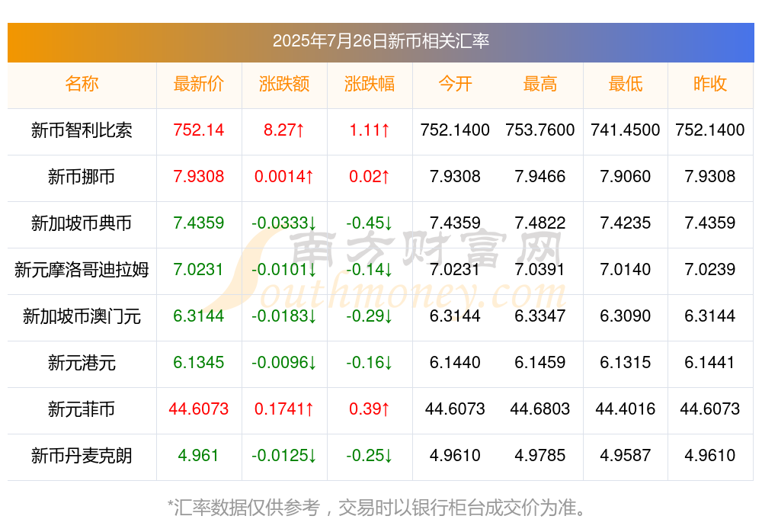Click the change amount -0.0333↓
The height and width of the screenshot is (532, 762).
[x=283, y=223]
